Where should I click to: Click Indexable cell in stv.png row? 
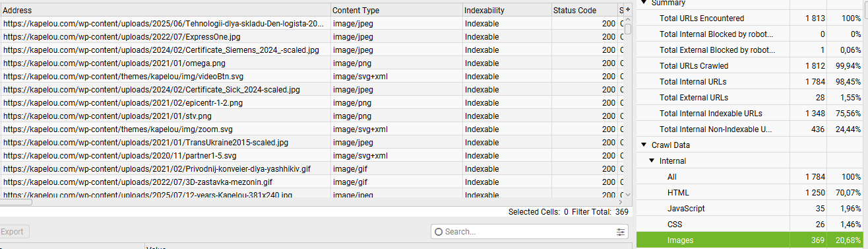pyautogui.click(x=507, y=116)
